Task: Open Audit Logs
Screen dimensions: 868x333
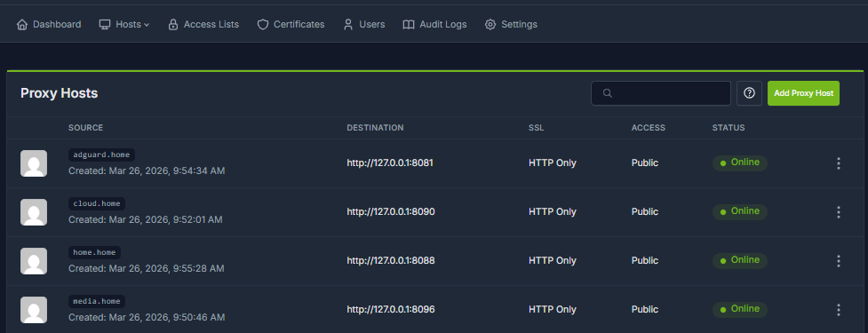Action: pyautogui.click(x=434, y=24)
